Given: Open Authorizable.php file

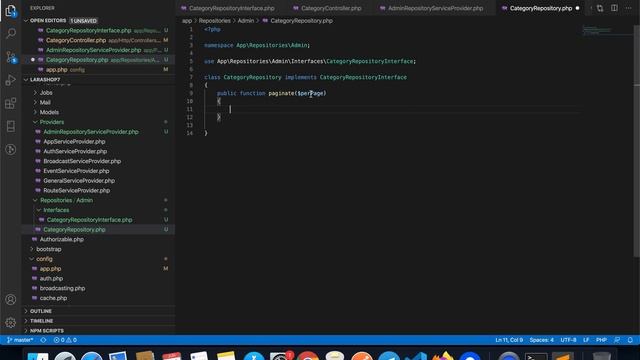Looking at the screenshot, I should [62, 240].
